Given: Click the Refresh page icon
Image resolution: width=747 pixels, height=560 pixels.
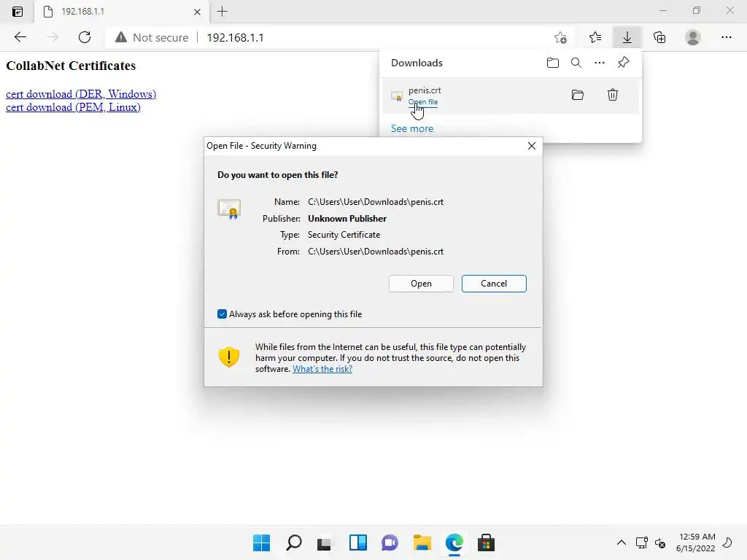Looking at the screenshot, I should pos(85,37).
